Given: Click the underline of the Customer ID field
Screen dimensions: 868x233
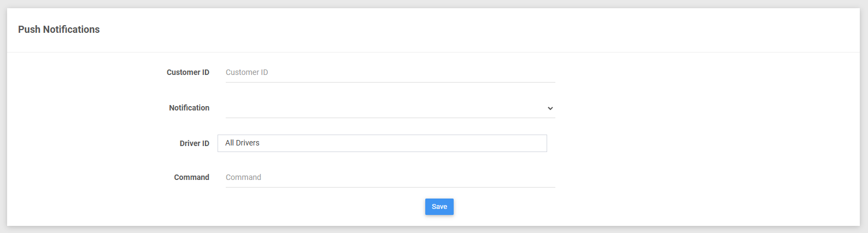Looking at the screenshot, I should click(x=390, y=82).
